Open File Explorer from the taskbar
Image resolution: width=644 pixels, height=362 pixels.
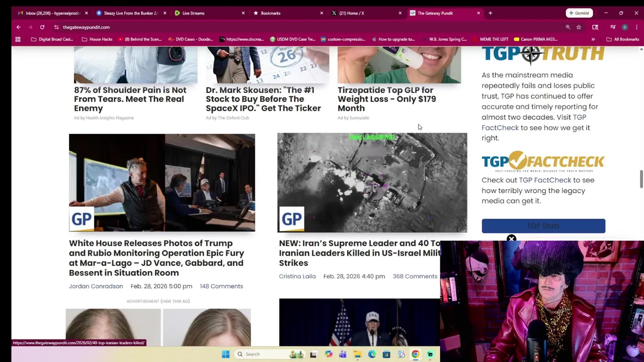click(x=357, y=354)
